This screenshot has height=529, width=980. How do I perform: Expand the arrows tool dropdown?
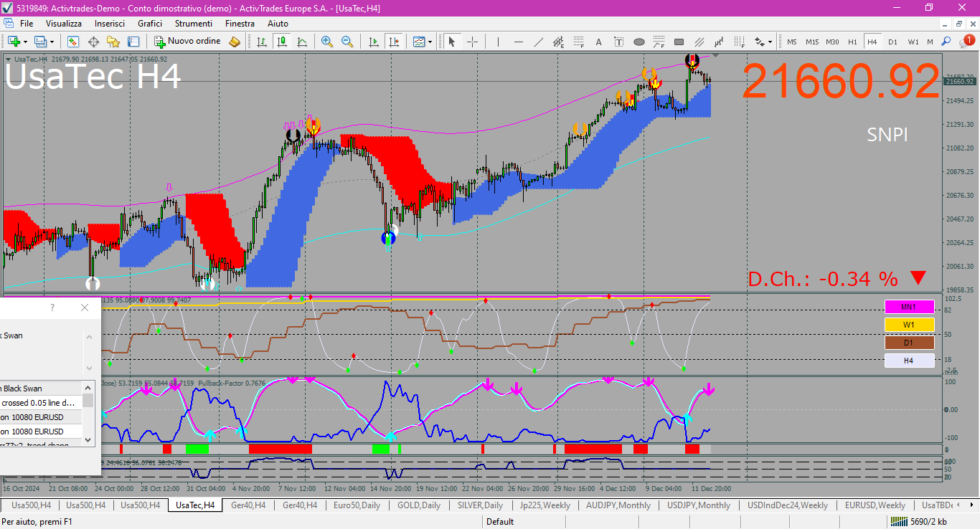click(770, 42)
